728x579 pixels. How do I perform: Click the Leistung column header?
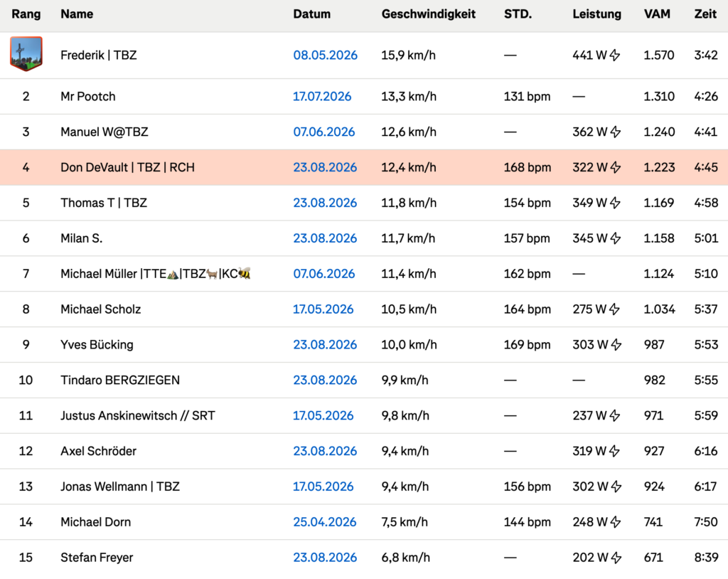[596, 14]
